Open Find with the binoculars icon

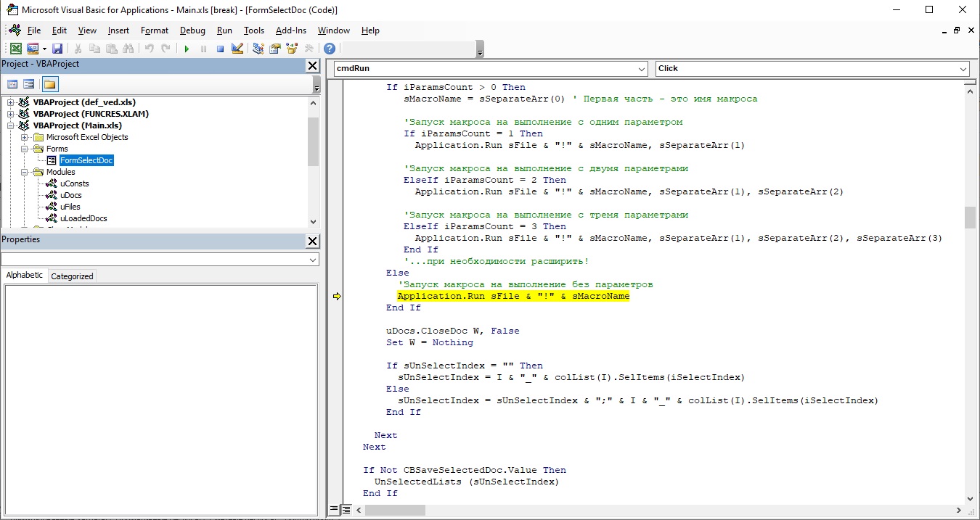pos(128,49)
